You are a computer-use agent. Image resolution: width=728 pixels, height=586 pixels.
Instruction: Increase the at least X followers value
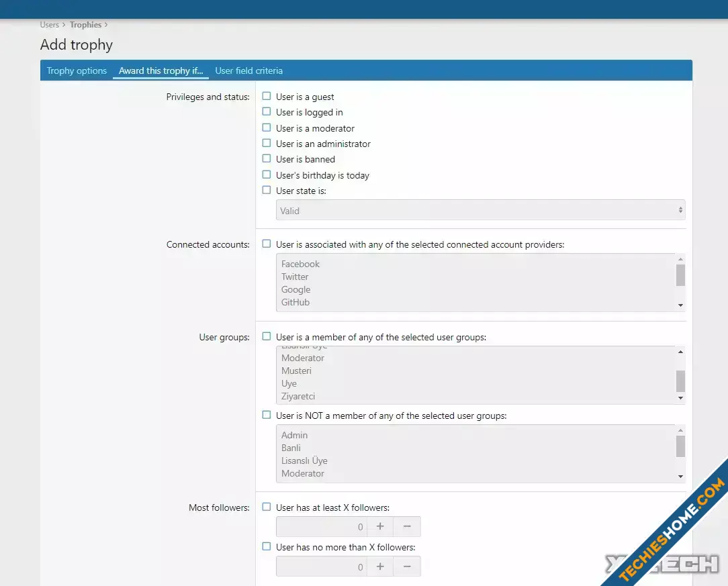pyautogui.click(x=380, y=527)
